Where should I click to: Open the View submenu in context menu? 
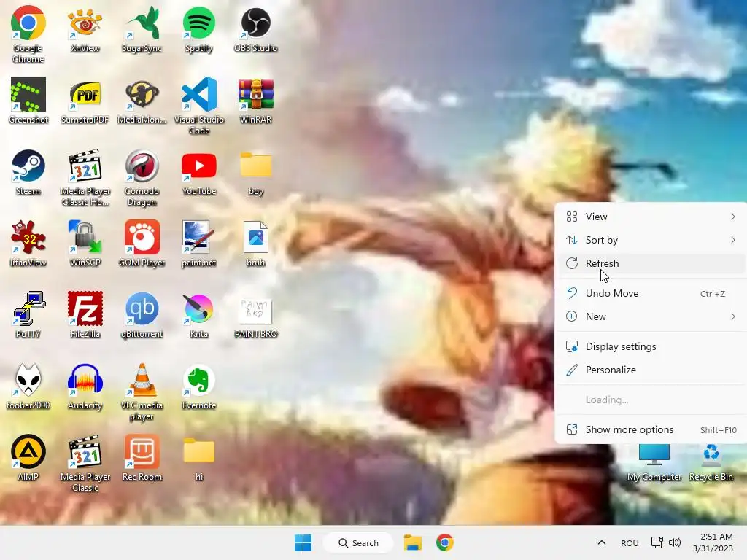[x=651, y=217]
